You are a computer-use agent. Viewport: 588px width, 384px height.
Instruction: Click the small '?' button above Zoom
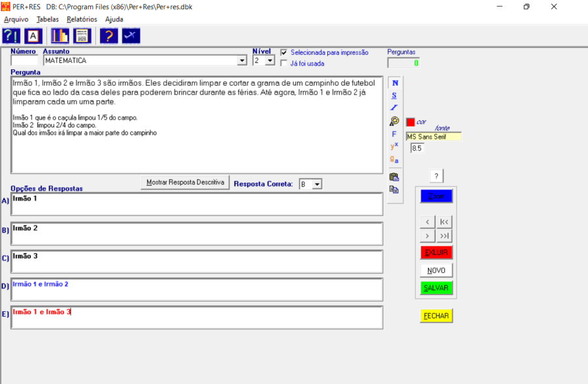tap(436, 176)
